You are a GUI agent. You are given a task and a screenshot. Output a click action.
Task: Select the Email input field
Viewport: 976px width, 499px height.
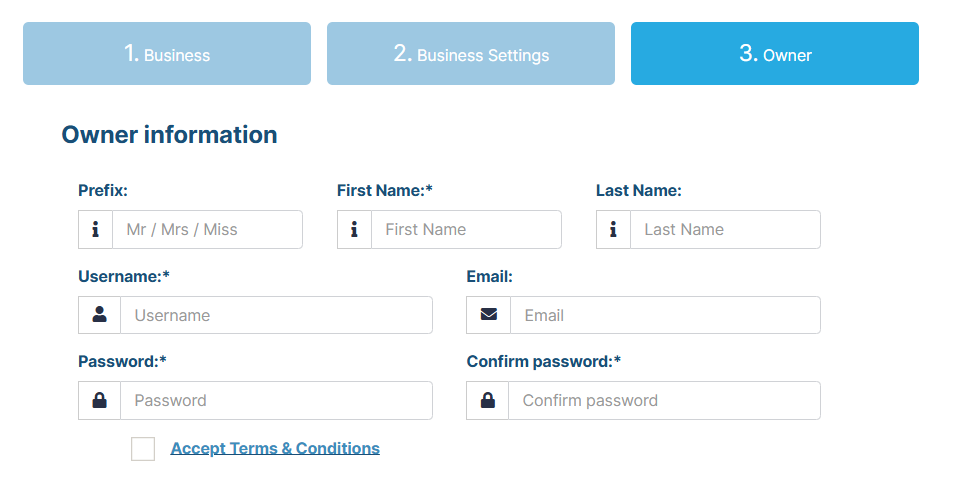(665, 315)
